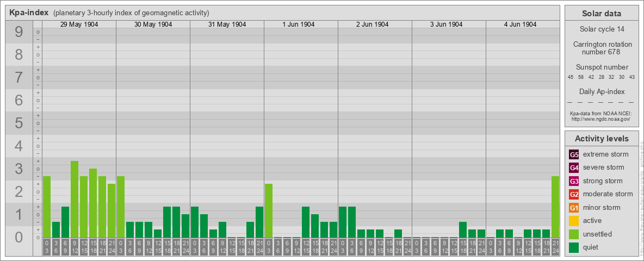Click the 'severe storm' legend label
The width and height of the screenshot is (644, 261).
point(603,167)
